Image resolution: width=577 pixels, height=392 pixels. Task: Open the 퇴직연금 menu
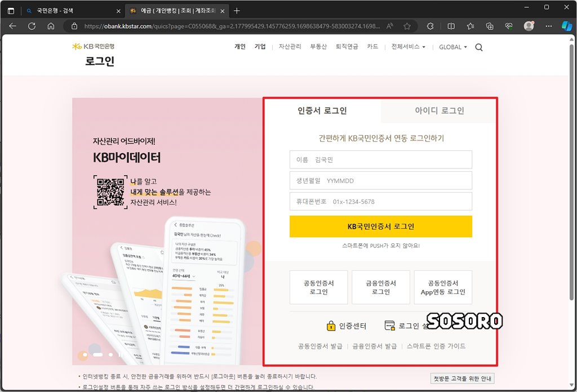click(347, 46)
